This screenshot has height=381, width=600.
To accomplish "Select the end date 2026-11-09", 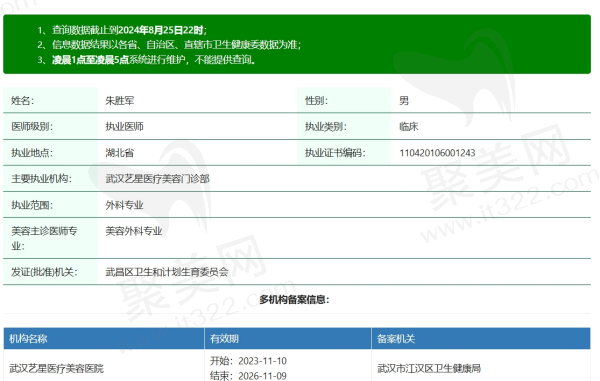I will 262,376.
